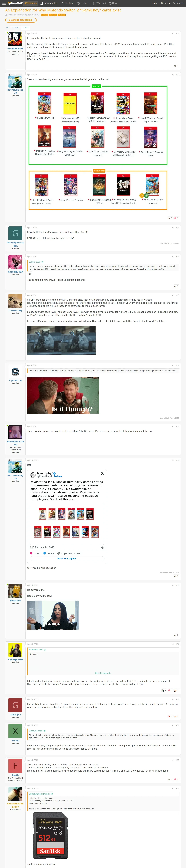
Task: Open GoldenEye98's avatar
Action: [x=15, y=39]
